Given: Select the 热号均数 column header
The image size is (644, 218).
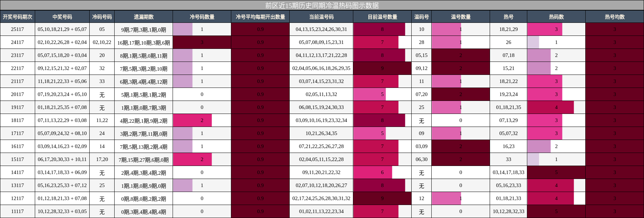Looking at the screenshot, I should click(614, 17).
